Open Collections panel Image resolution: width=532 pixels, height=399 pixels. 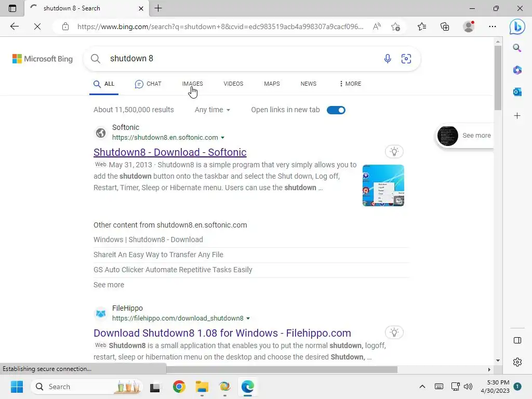tap(445, 26)
